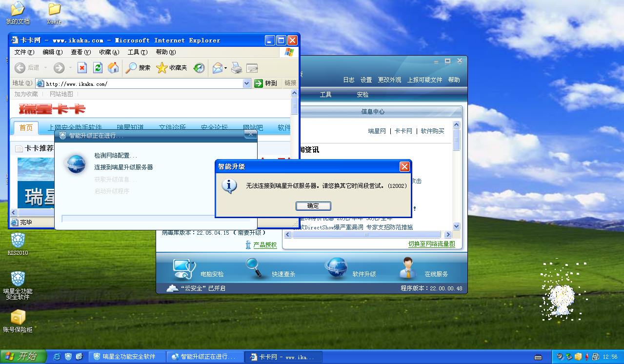Viewport: 624px width, 364px height.
Task: Open 设置 in the Rising window header
Action: click(366, 80)
